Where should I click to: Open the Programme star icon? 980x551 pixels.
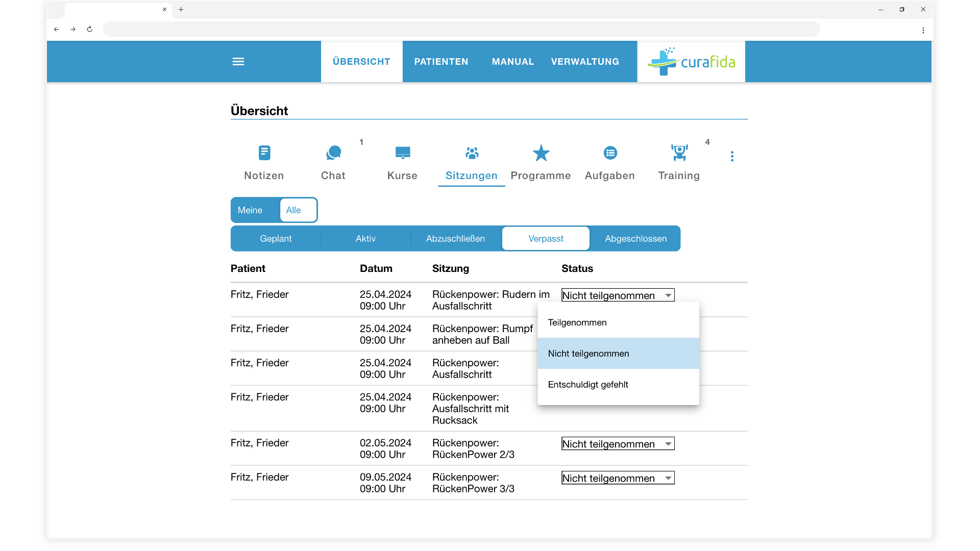click(541, 153)
